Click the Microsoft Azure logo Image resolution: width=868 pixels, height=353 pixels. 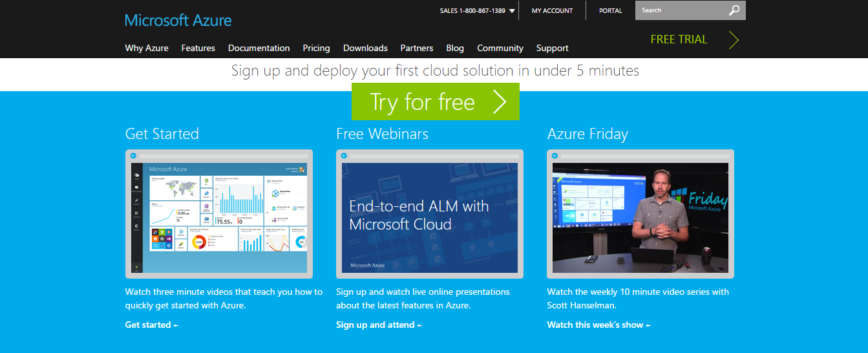coord(178,20)
